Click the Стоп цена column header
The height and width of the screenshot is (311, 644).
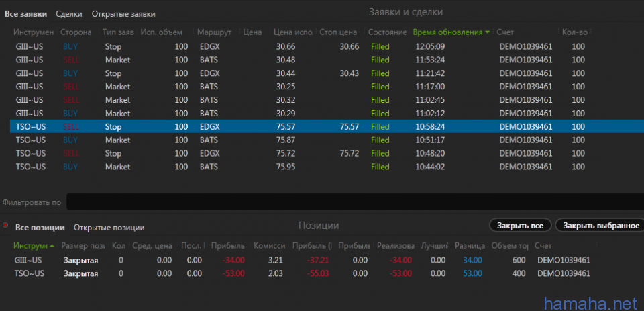click(337, 32)
